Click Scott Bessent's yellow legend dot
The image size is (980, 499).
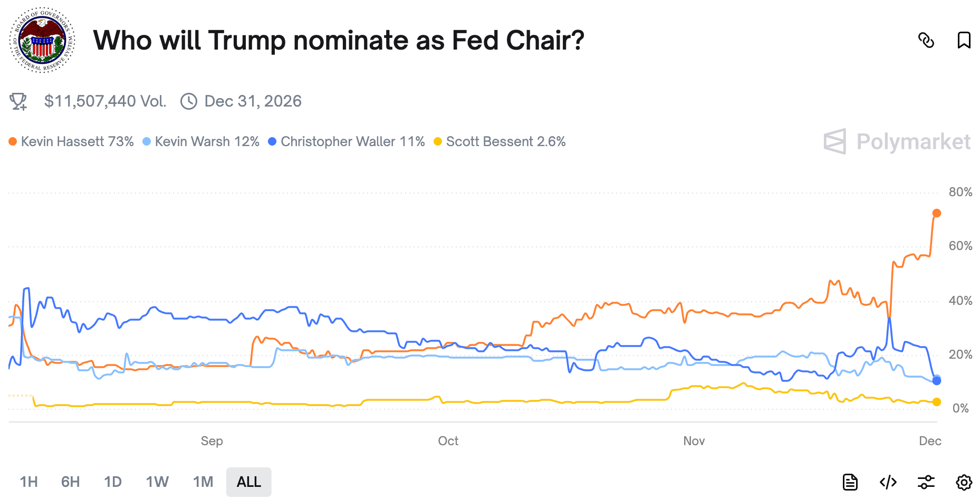[x=438, y=141]
